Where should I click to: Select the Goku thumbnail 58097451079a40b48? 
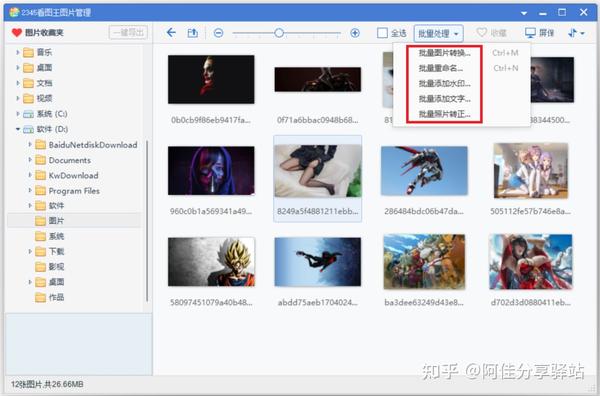pyautogui.click(x=211, y=262)
